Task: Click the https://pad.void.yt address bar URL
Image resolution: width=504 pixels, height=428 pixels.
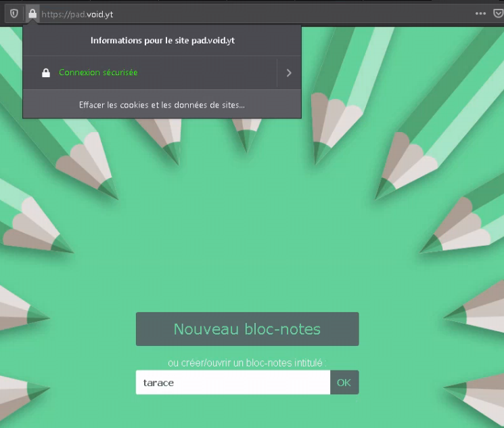Action: point(77,14)
